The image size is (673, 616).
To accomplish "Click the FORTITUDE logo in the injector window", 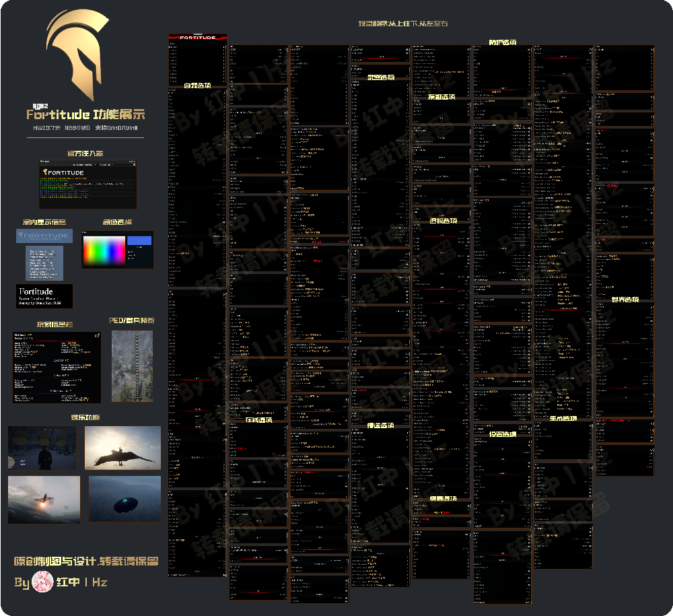I will click(x=63, y=172).
